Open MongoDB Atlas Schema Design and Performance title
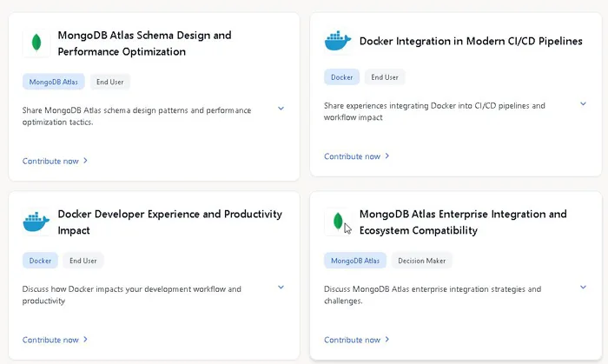The width and height of the screenshot is (608, 364). point(144,43)
